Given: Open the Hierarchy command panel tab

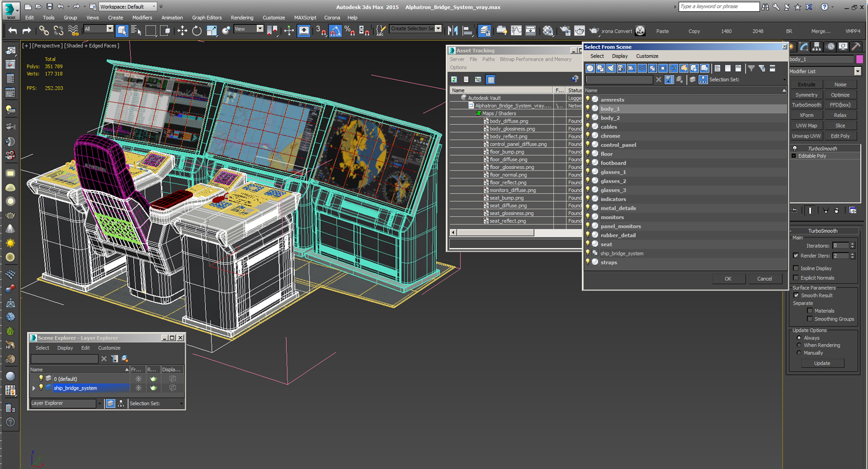Looking at the screenshot, I should click(816, 46).
